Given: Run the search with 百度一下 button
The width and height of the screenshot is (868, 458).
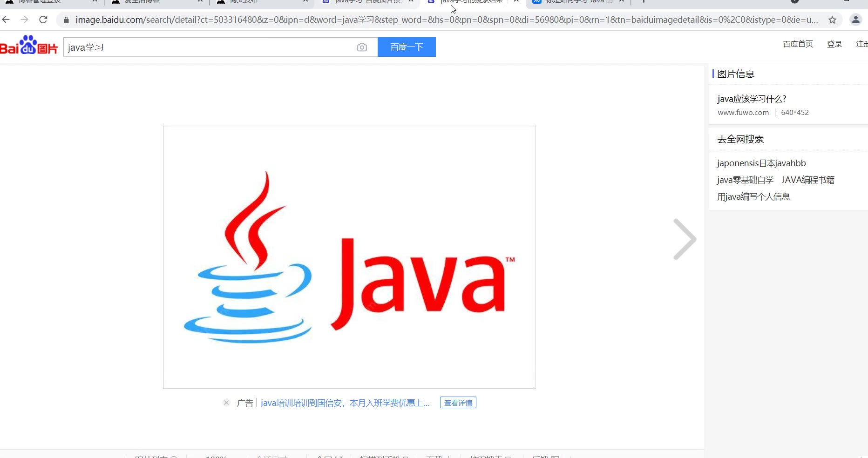Looking at the screenshot, I should pos(407,47).
